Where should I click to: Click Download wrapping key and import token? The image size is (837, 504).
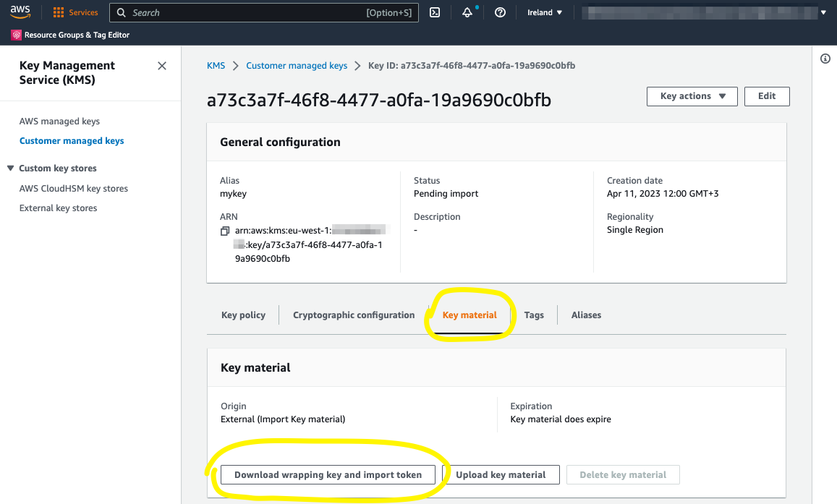coord(328,474)
